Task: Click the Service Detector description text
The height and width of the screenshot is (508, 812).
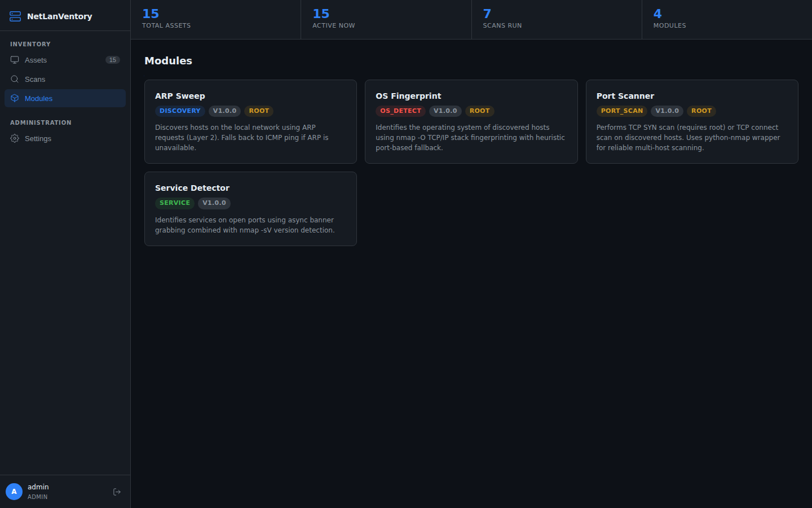Action: pyautogui.click(x=245, y=225)
